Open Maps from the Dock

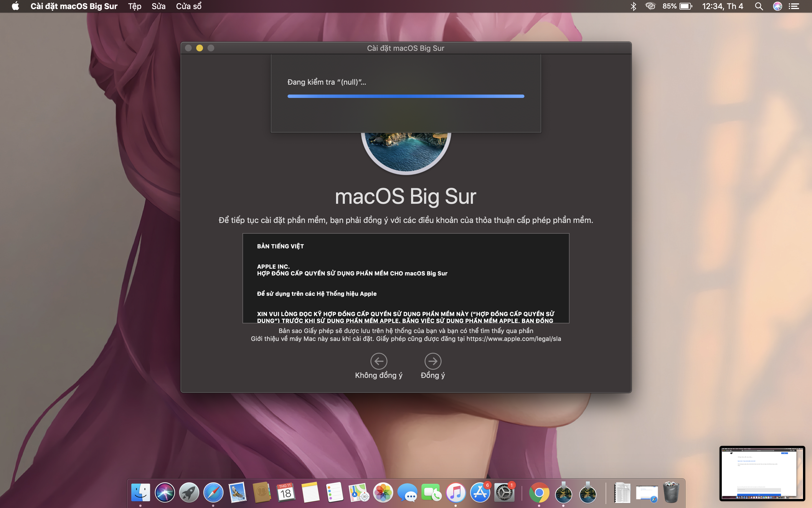[x=359, y=492]
